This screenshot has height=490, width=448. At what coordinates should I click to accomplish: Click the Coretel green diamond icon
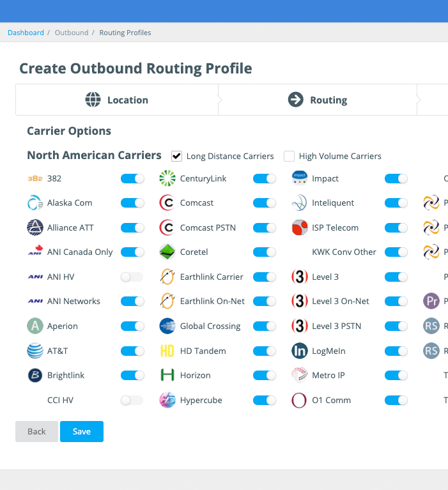pos(167,252)
